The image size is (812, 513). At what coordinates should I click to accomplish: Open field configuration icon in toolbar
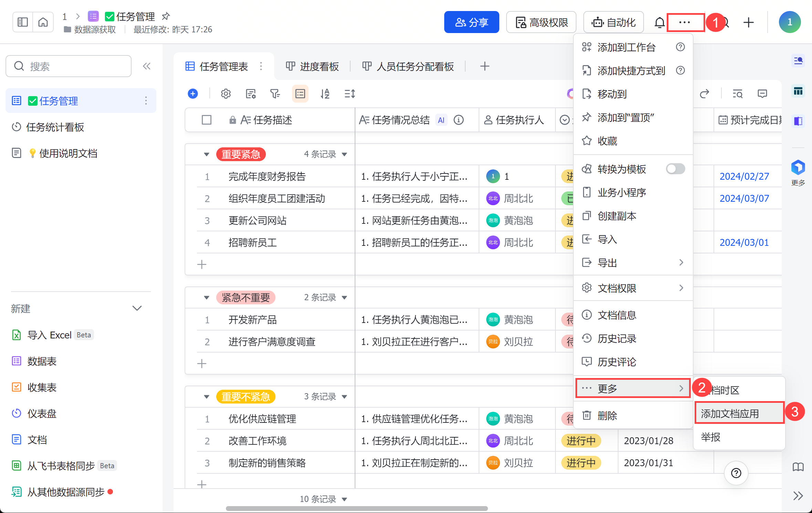pyautogui.click(x=251, y=94)
